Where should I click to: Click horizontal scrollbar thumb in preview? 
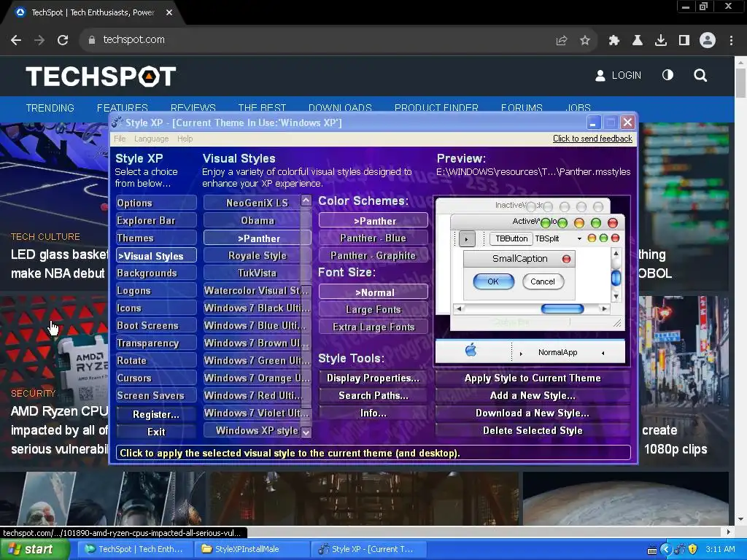[562, 308]
